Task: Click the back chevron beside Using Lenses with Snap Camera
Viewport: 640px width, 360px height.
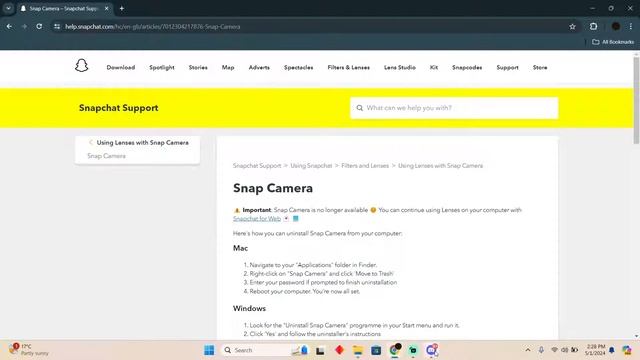Action: pyautogui.click(x=91, y=142)
